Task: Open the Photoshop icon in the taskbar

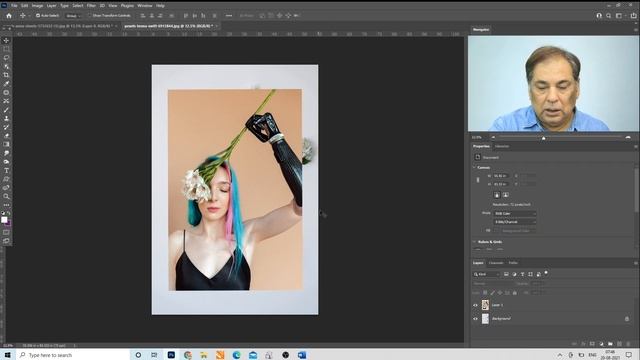Action: pyautogui.click(x=171, y=355)
